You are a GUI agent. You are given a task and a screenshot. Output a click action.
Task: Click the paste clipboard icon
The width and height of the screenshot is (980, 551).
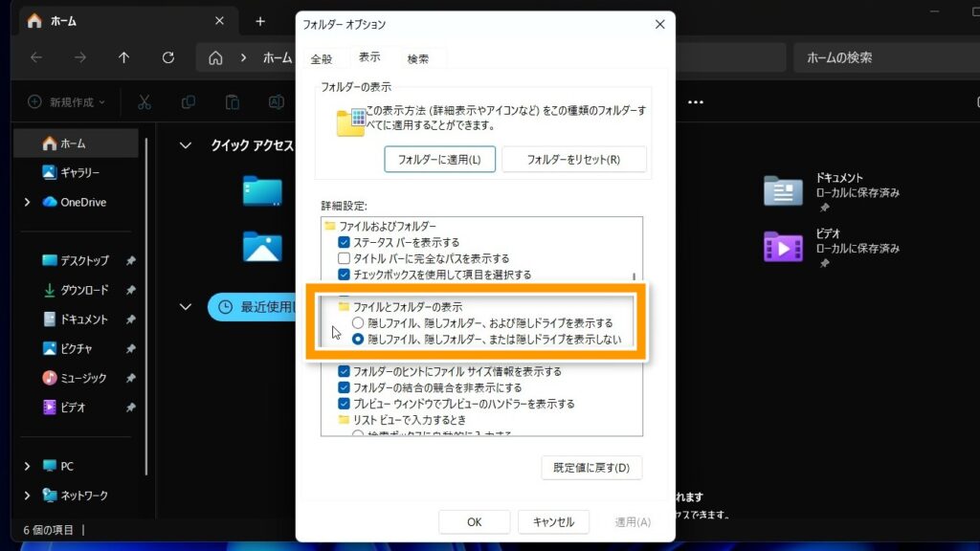point(232,102)
